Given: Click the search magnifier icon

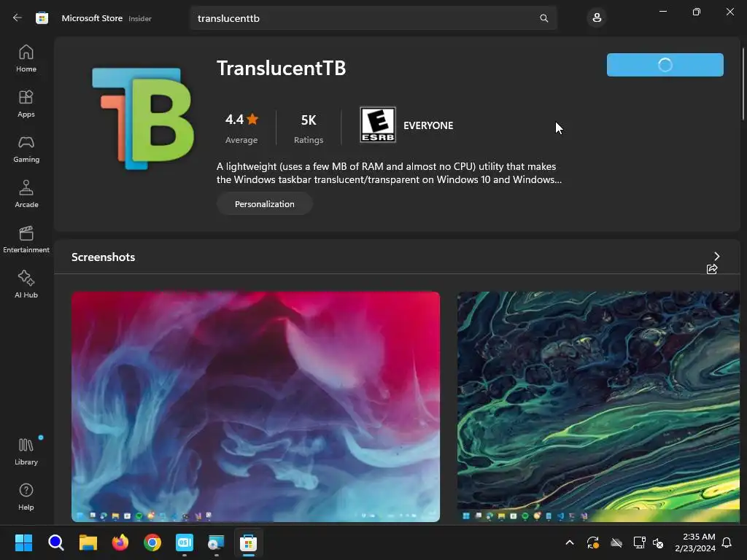Looking at the screenshot, I should point(543,18).
